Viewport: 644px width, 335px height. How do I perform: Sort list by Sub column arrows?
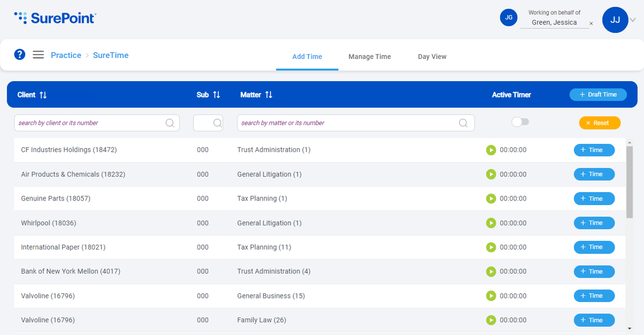pyautogui.click(x=217, y=95)
